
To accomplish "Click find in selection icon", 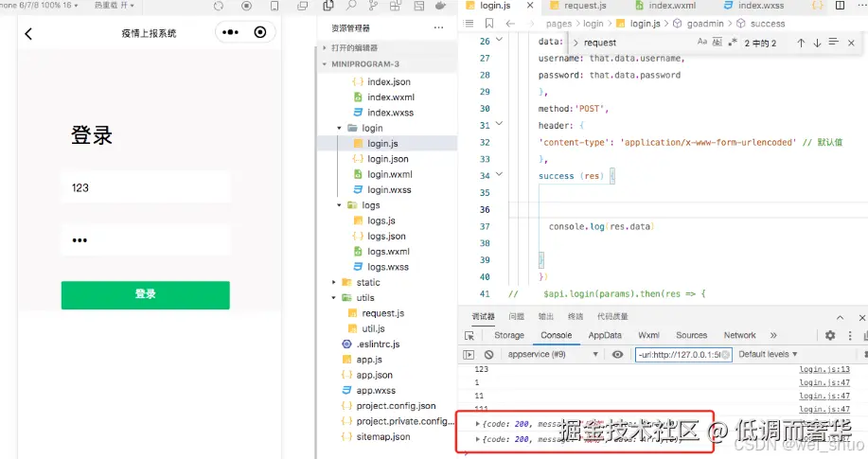I will (x=833, y=42).
